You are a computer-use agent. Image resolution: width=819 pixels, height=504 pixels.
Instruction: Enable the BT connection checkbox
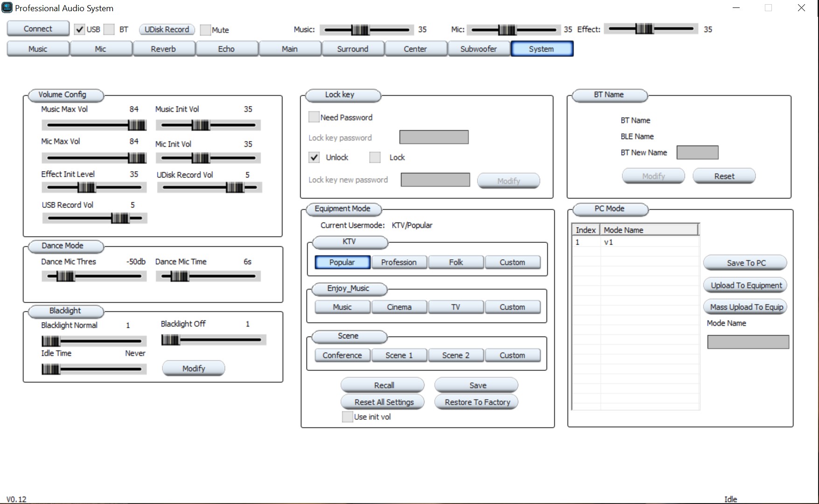(x=109, y=29)
